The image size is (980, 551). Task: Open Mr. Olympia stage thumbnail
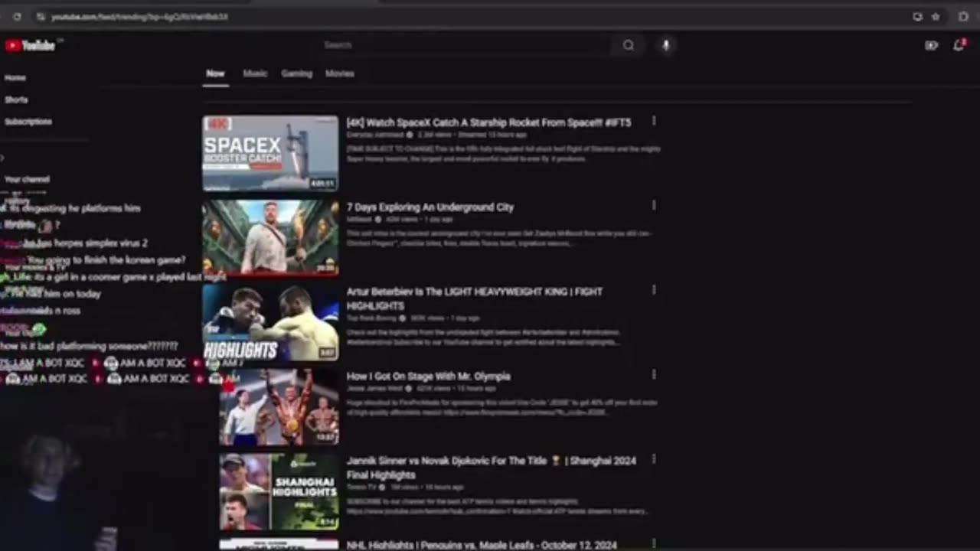[x=279, y=406]
